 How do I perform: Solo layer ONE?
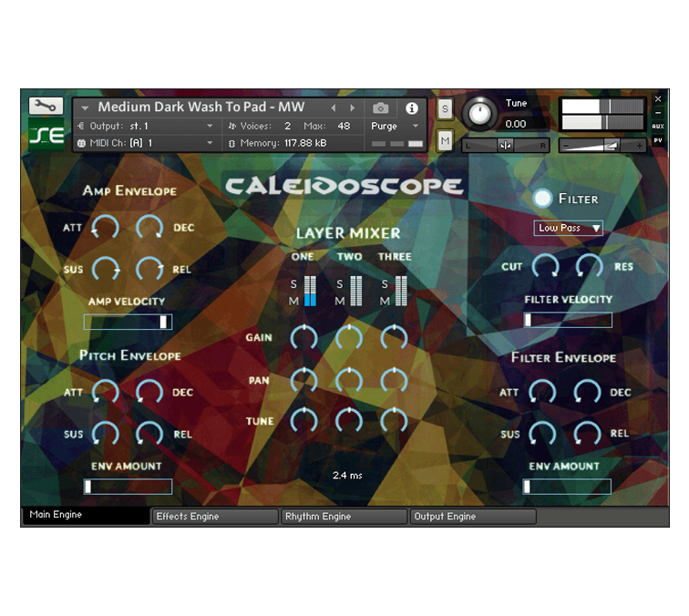(x=293, y=284)
